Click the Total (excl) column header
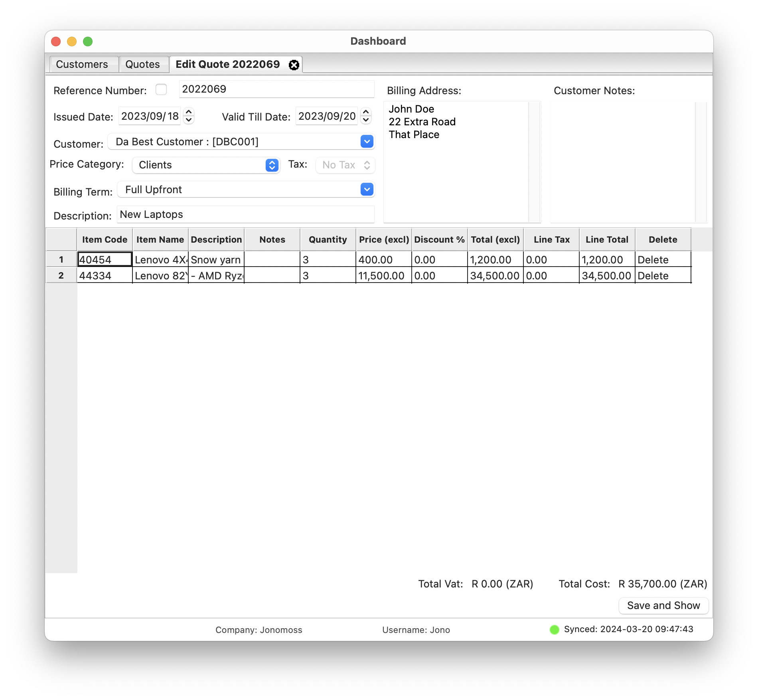The image size is (758, 700). pyautogui.click(x=495, y=239)
